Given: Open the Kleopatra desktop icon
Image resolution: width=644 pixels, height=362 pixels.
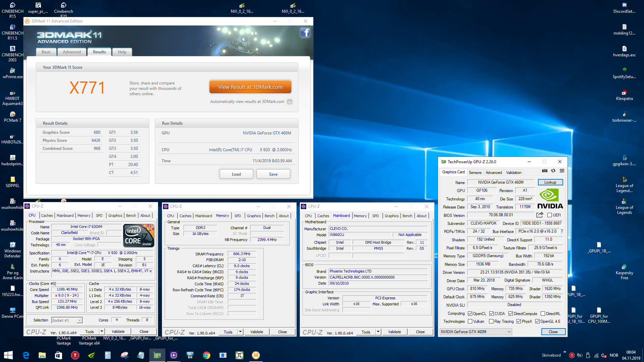Looking at the screenshot, I should pyautogui.click(x=624, y=95).
